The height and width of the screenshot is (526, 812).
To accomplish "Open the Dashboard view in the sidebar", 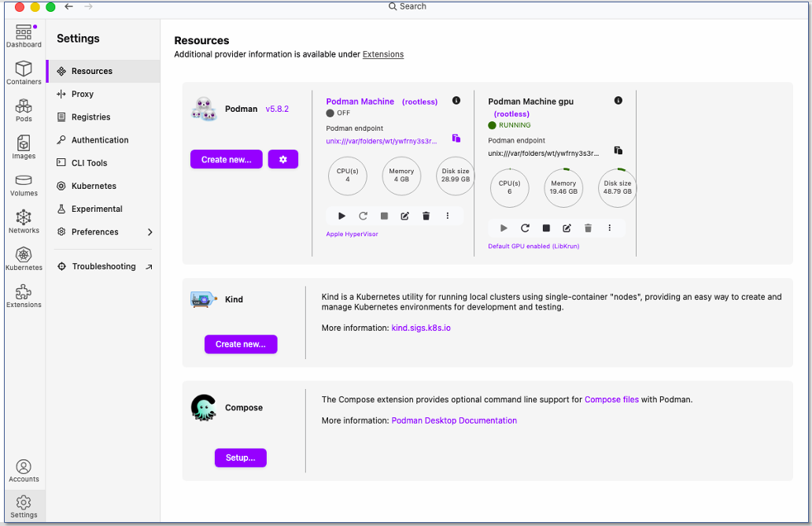I will point(24,36).
